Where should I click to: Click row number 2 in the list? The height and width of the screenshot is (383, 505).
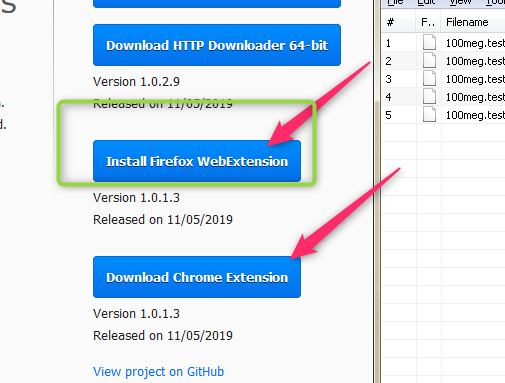click(388, 61)
